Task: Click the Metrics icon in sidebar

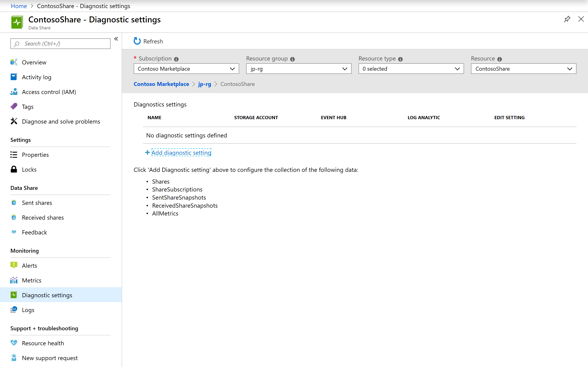Action: coord(14,280)
